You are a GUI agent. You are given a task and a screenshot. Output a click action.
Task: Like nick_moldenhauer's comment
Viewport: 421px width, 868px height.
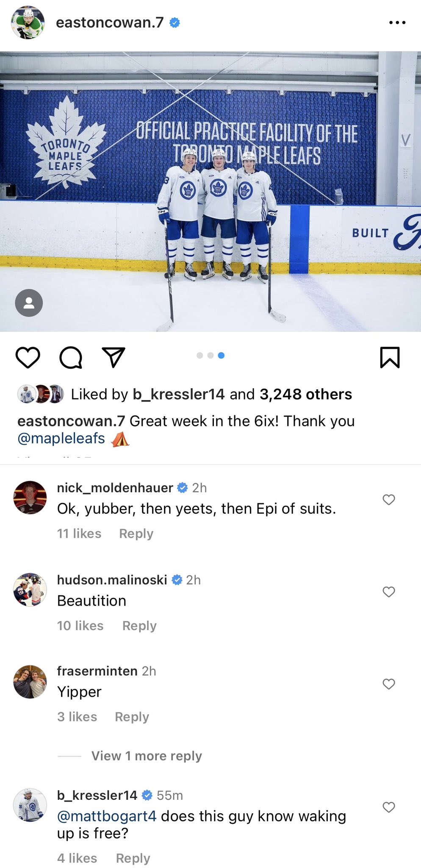point(389,500)
